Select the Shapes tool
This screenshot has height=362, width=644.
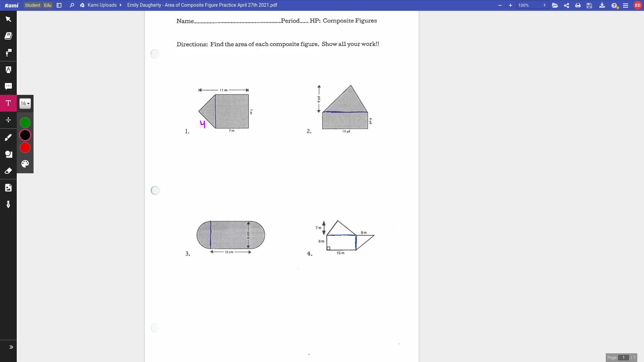pyautogui.click(x=8, y=154)
